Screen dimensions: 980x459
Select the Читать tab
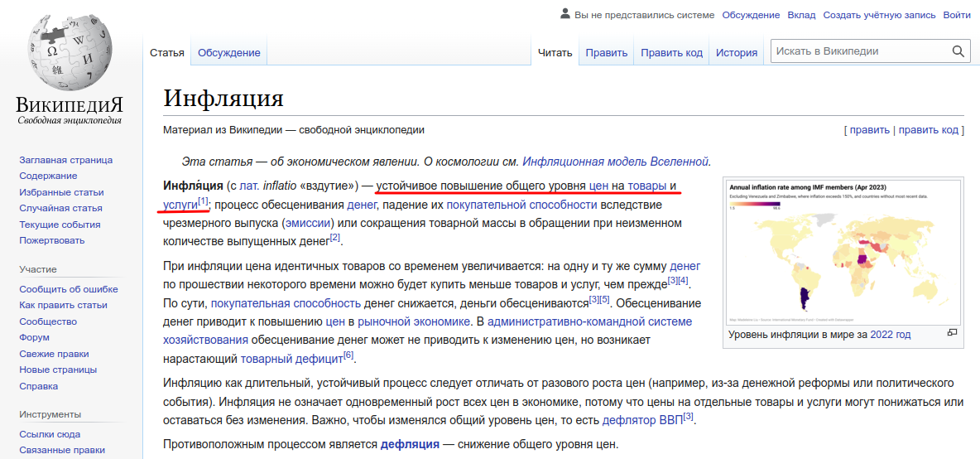(x=555, y=52)
